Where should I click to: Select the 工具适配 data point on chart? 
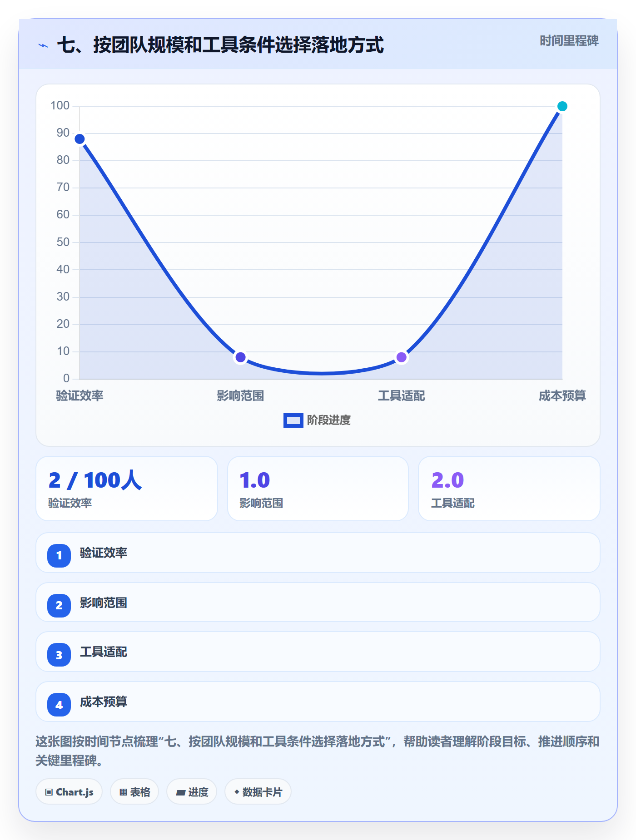pos(401,357)
